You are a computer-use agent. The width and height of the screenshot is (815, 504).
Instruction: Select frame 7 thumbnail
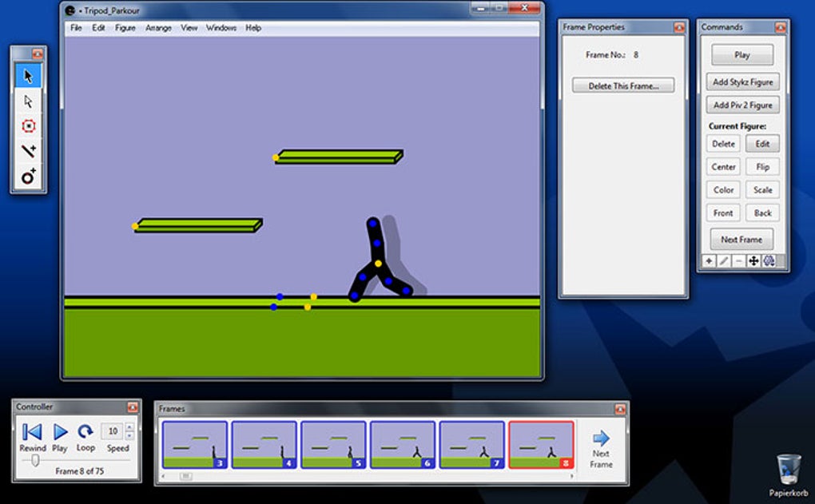(472, 445)
